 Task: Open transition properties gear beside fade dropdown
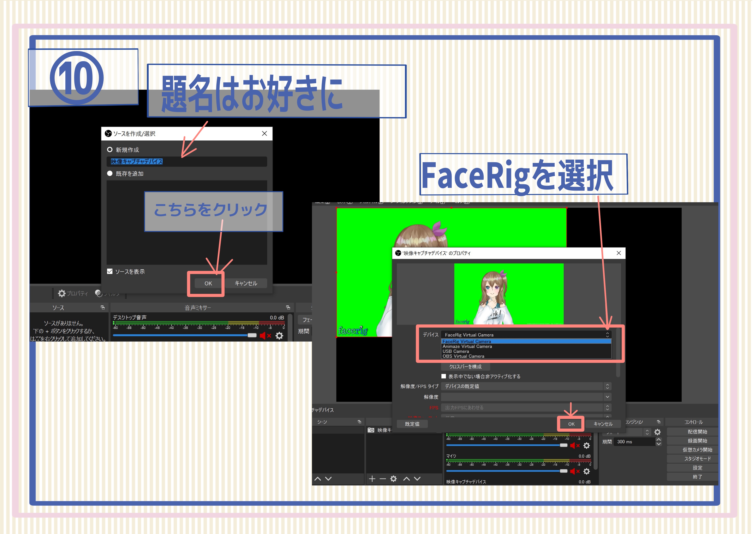click(658, 432)
